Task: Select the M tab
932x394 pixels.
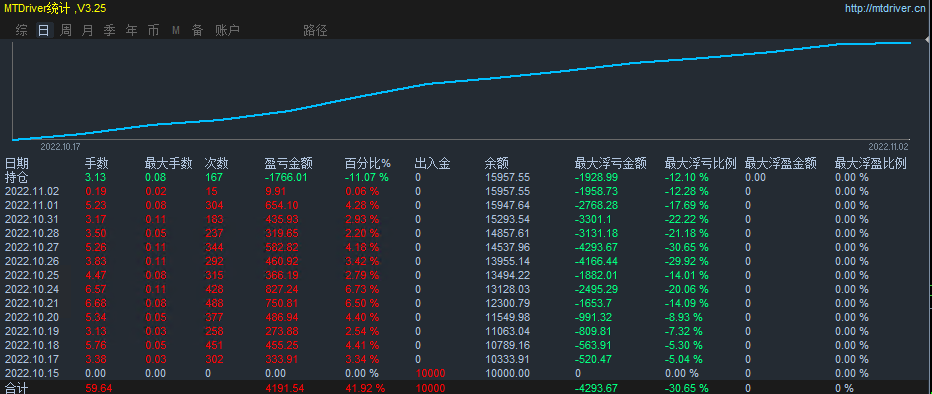Action: (x=176, y=30)
